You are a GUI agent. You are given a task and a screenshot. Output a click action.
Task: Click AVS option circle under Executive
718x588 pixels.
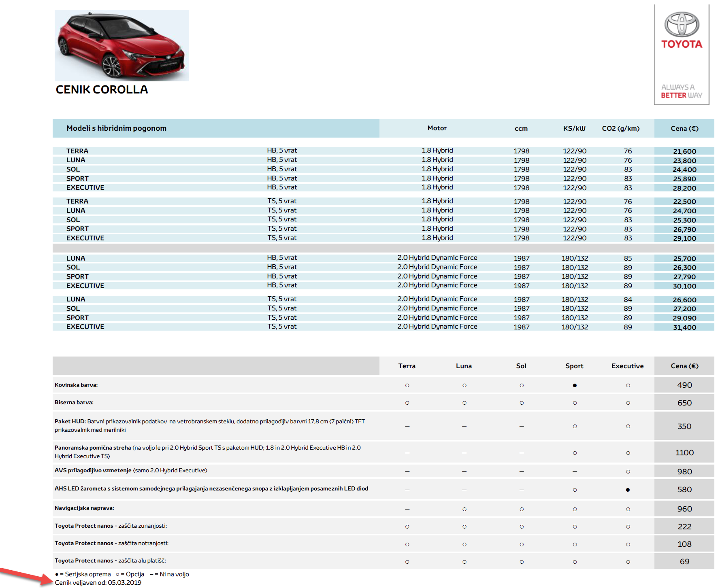tap(628, 471)
